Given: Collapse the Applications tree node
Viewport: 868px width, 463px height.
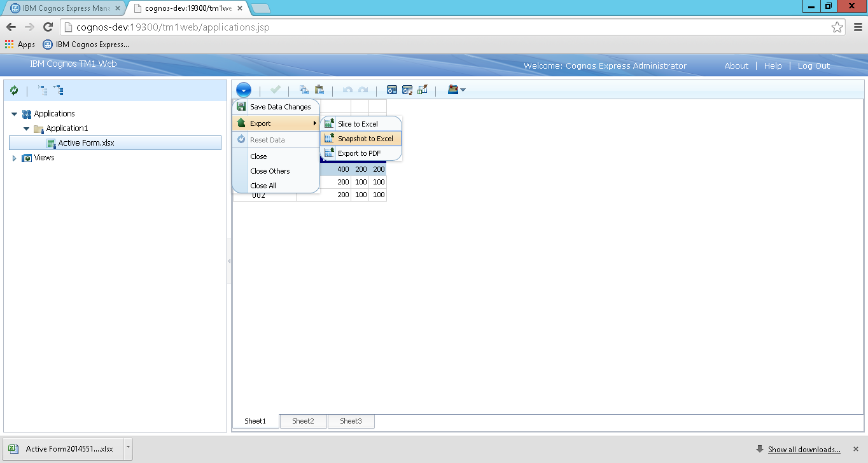Looking at the screenshot, I should pos(15,114).
